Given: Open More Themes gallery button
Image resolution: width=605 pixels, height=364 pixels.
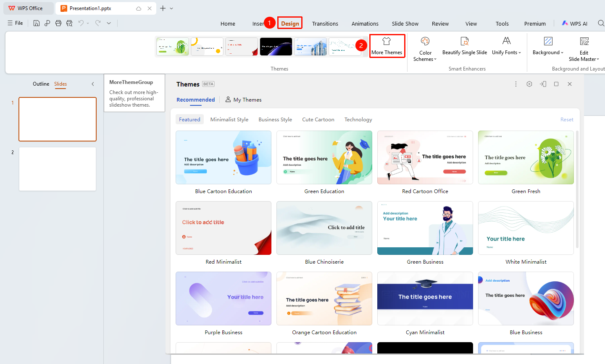Looking at the screenshot, I should pyautogui.click(x=387, y=46).
